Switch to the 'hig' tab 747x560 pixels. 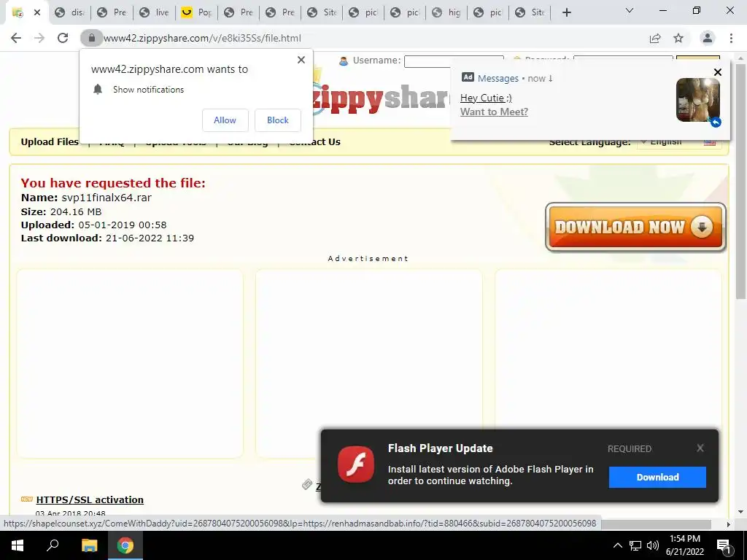(446, 12)
